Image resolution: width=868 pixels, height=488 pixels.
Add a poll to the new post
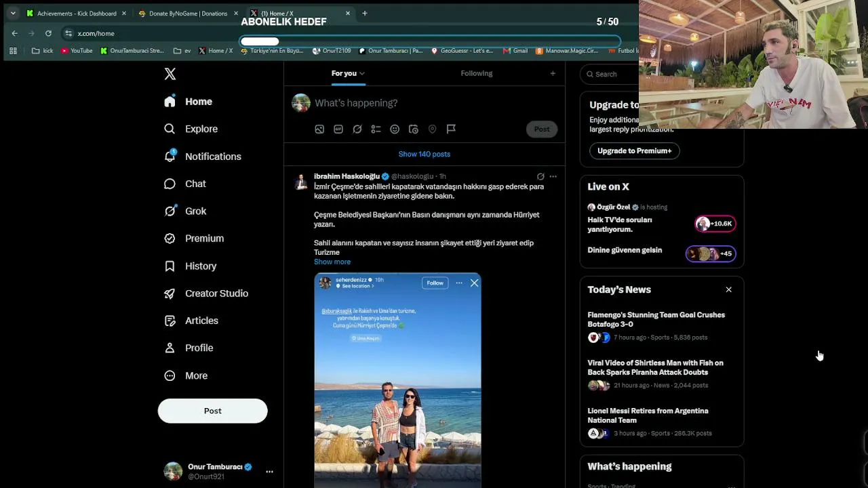coord(376,129)
